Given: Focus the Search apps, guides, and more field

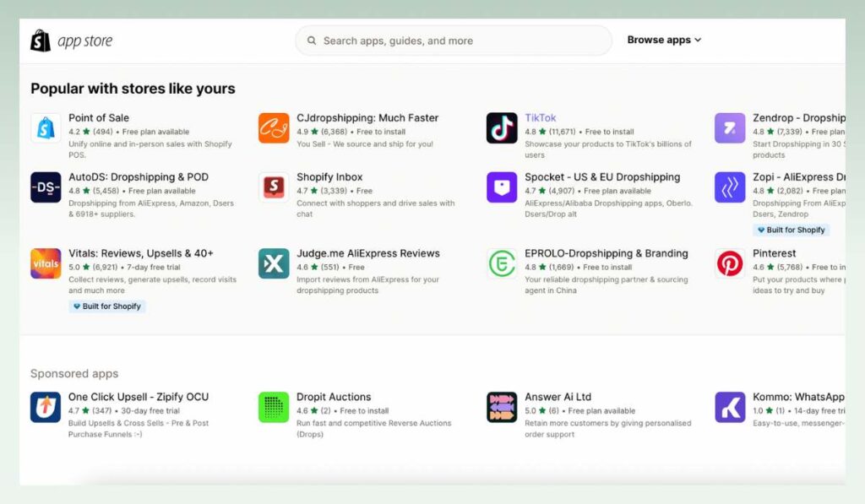Looking at the screenshot, I should (x=454, y=41).
